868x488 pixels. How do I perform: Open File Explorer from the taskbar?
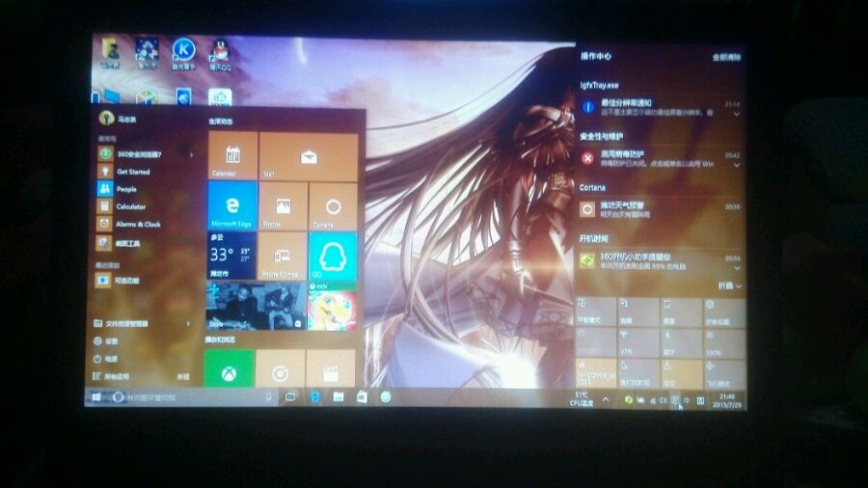tap(339, 396)
